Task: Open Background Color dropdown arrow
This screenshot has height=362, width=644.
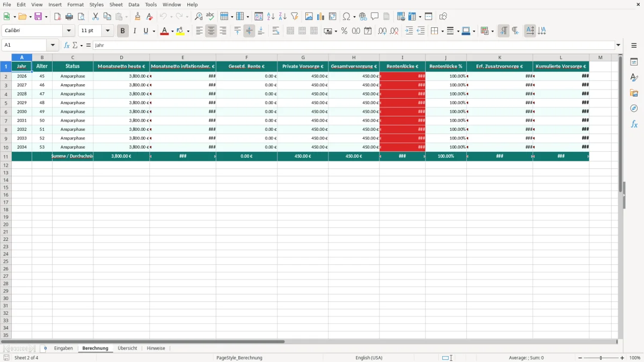Action: pyautogui.click(x=188, y=31)
